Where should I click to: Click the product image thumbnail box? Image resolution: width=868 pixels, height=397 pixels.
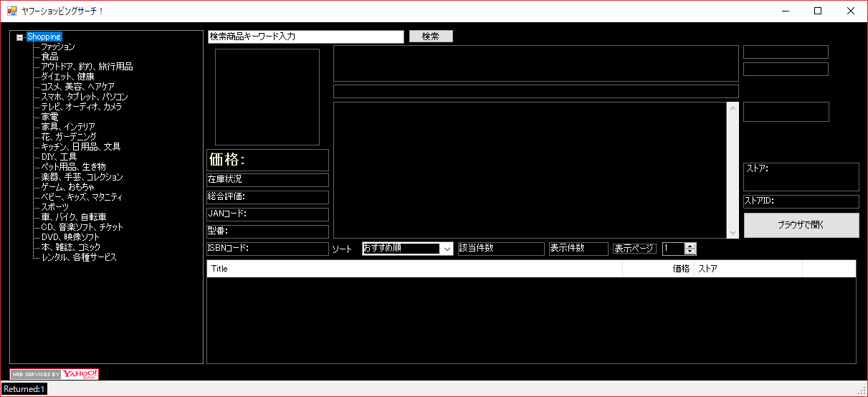click(267, 97)
